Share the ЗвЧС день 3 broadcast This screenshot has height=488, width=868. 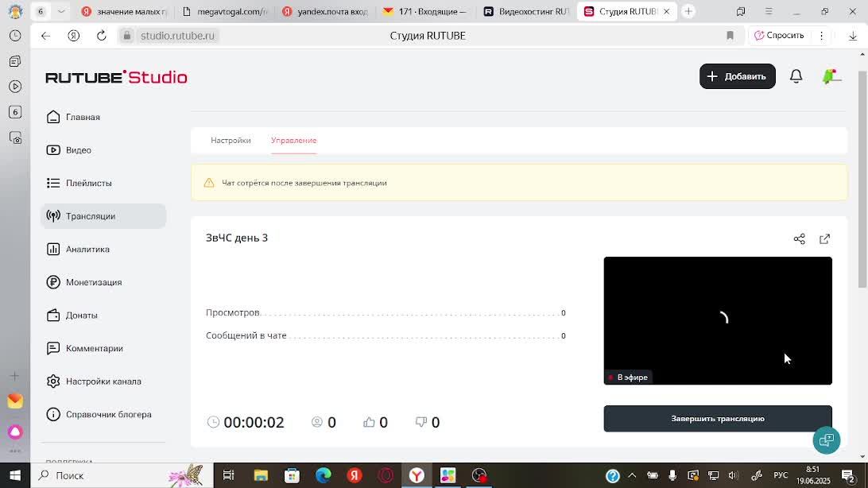[800, 239]
